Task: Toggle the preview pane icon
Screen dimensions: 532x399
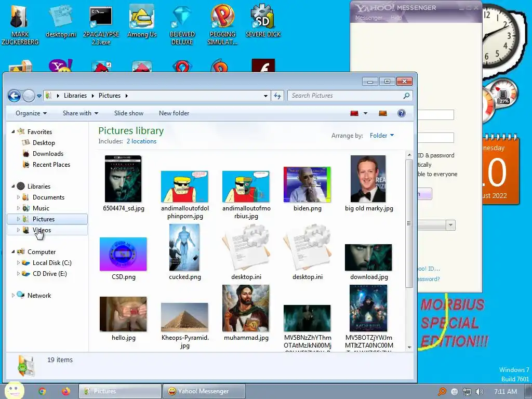Action: pyautogui.click(x=383, y=113)
